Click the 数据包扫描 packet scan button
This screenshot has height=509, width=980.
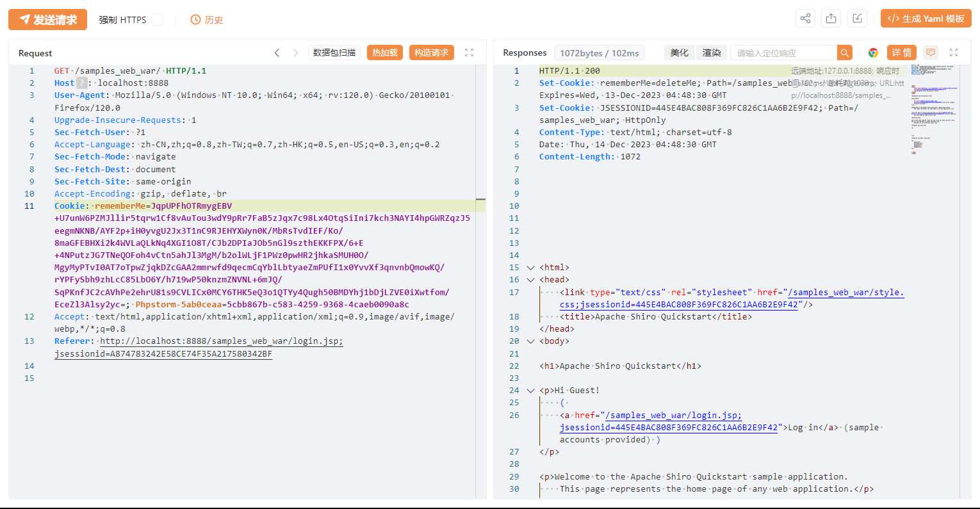tap(334, 53)
